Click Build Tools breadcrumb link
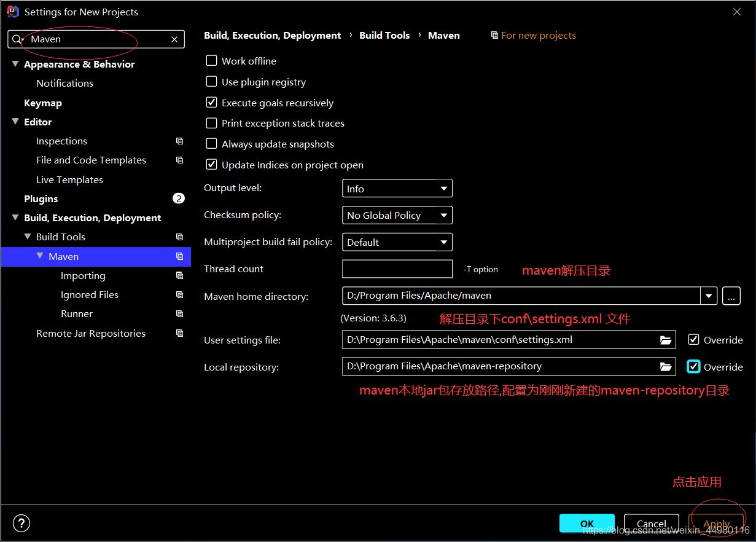 pos(384,36)
